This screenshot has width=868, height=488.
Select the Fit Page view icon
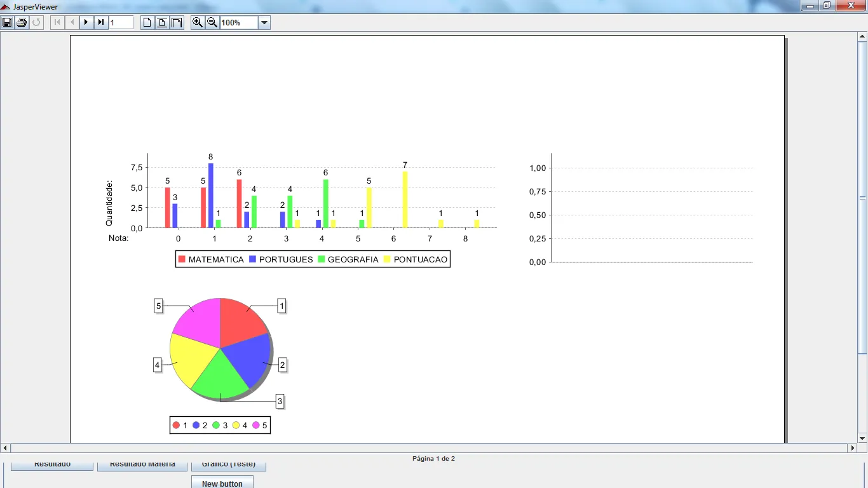(x=162, y=23)
